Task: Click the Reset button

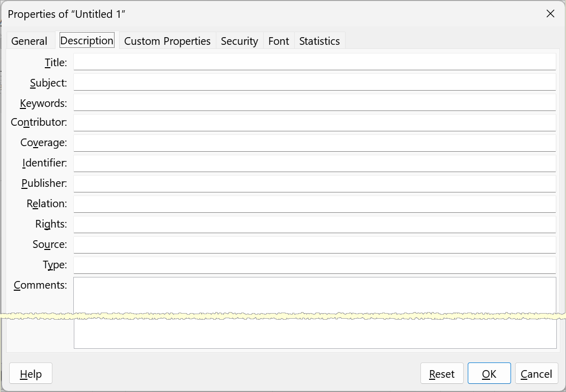Action: (442, 374)
